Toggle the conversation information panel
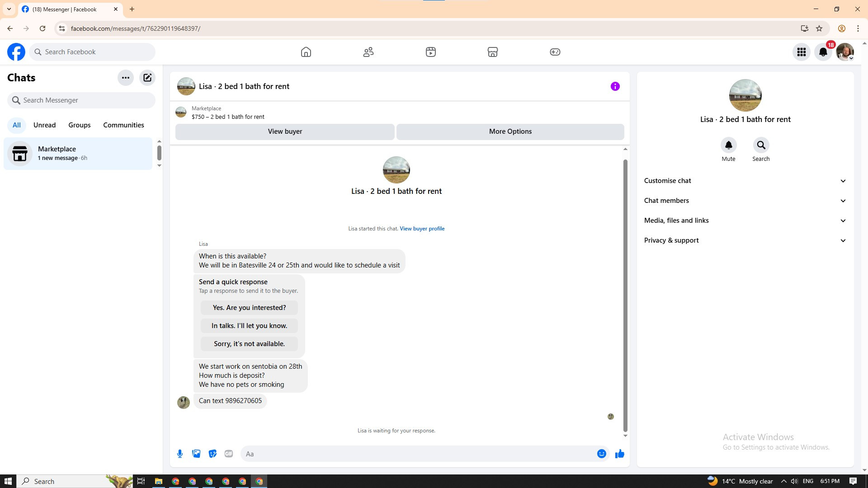Viewport: 868px width, 488px height. 615,86
